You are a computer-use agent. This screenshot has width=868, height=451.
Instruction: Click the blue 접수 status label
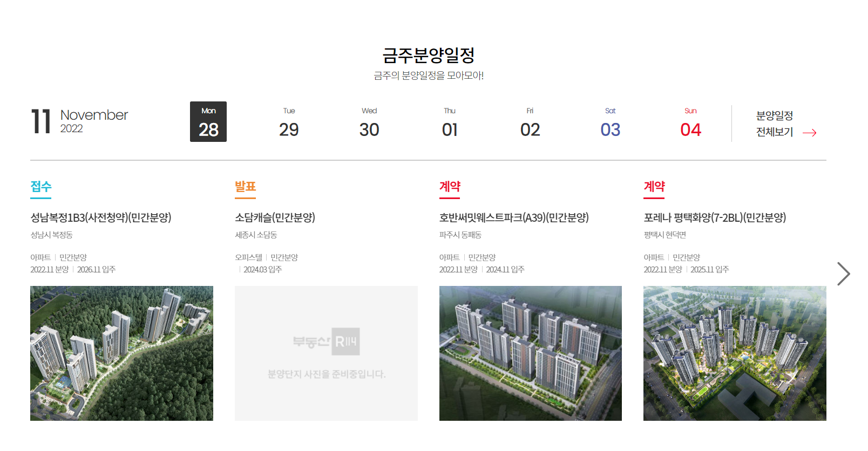pos(41,187)
